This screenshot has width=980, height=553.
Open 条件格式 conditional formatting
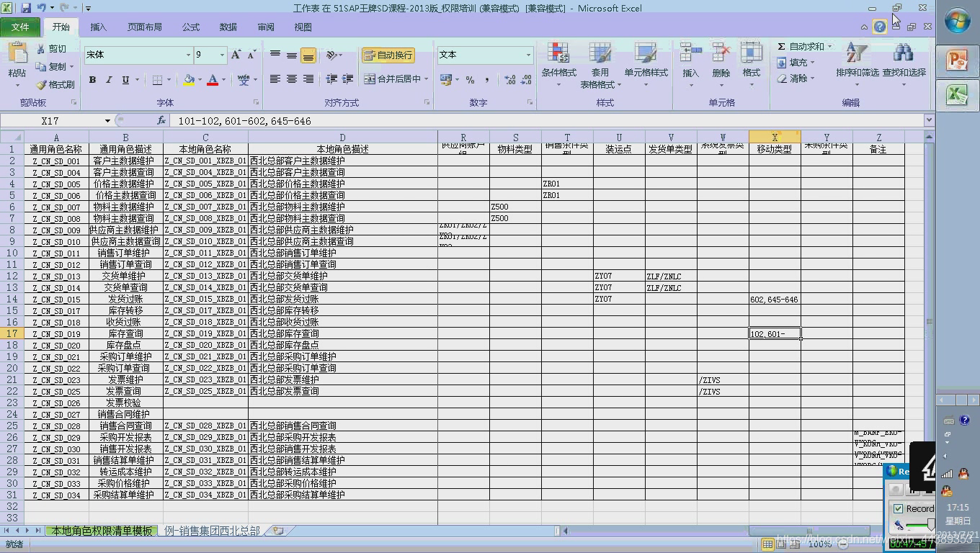coord(559,66)
